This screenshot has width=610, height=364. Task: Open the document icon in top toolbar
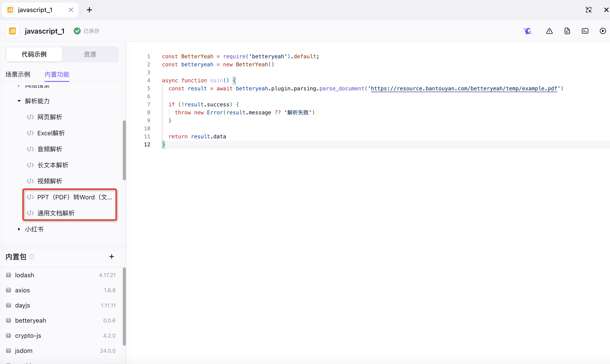click(567, 31)
